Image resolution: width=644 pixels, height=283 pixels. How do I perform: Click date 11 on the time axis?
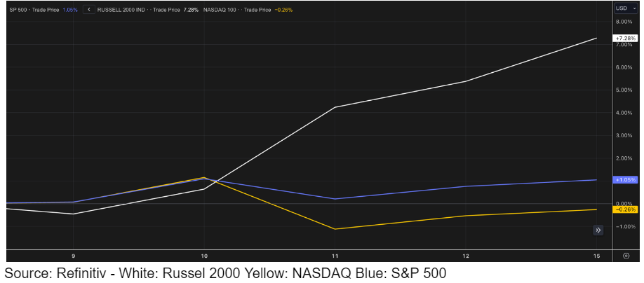tap(335, 256)
